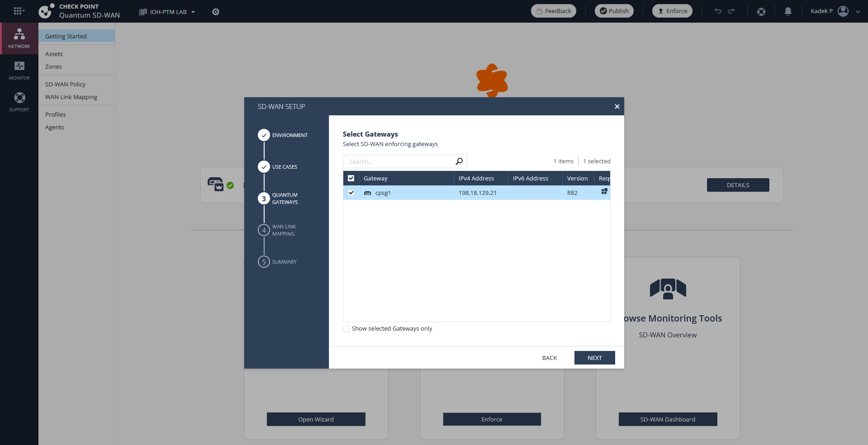The image size is (868, 445).
Task: Close the SD-WAN Setup dialog
Action: [x=617, y=107]
